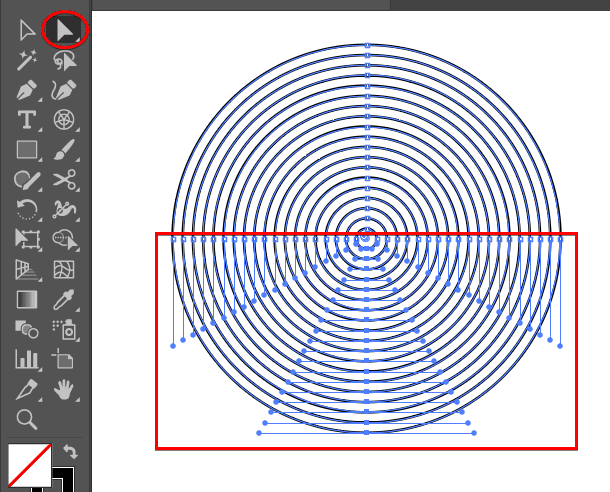The width and height of the screenshot is (610, 492).
Task: Activate the Eyedropper tool
Action: pyautogui.click(x=65, y=299)
